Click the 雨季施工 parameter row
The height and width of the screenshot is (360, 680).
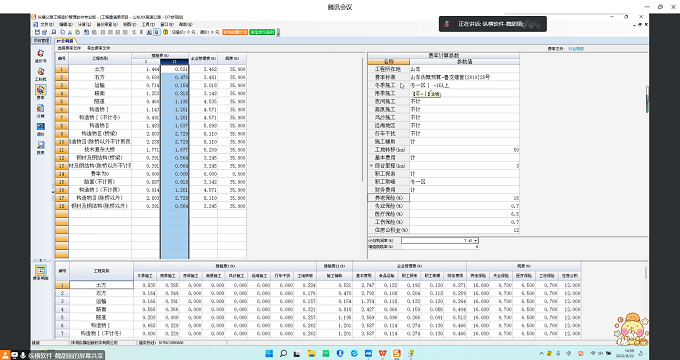click(444, 93)
